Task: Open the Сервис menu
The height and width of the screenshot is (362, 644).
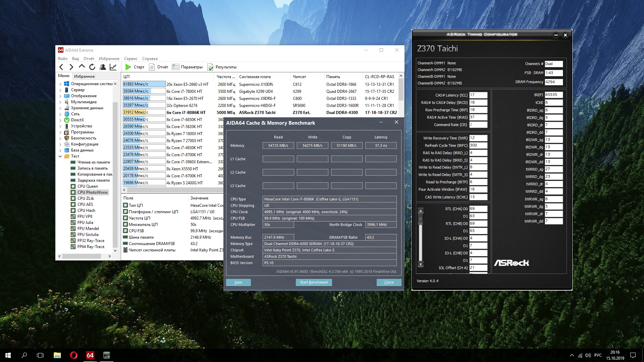Action: pos(130,59)
